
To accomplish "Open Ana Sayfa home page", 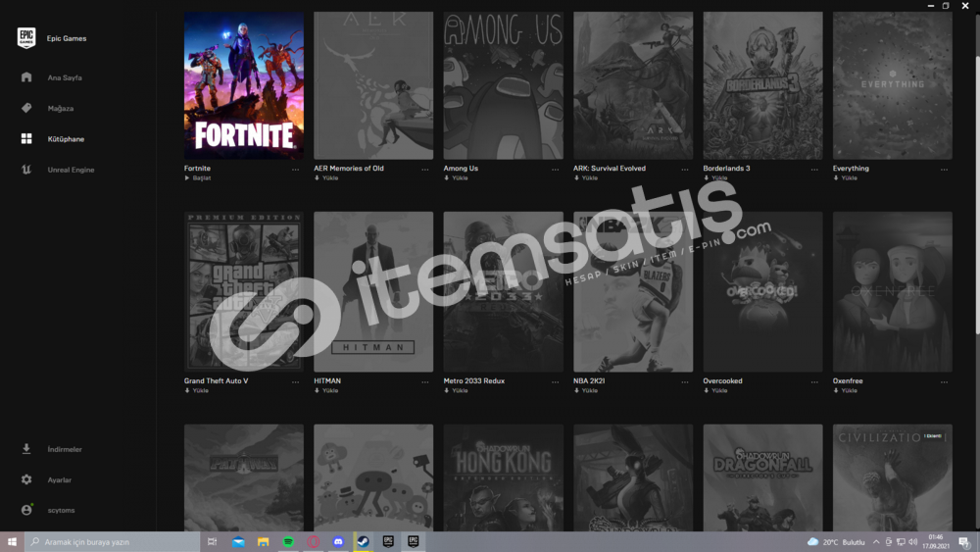I will [x=65, y=77].
